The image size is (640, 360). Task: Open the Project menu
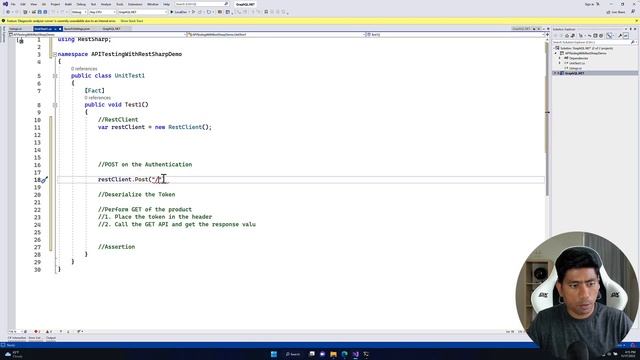click(x=55, y=4)
